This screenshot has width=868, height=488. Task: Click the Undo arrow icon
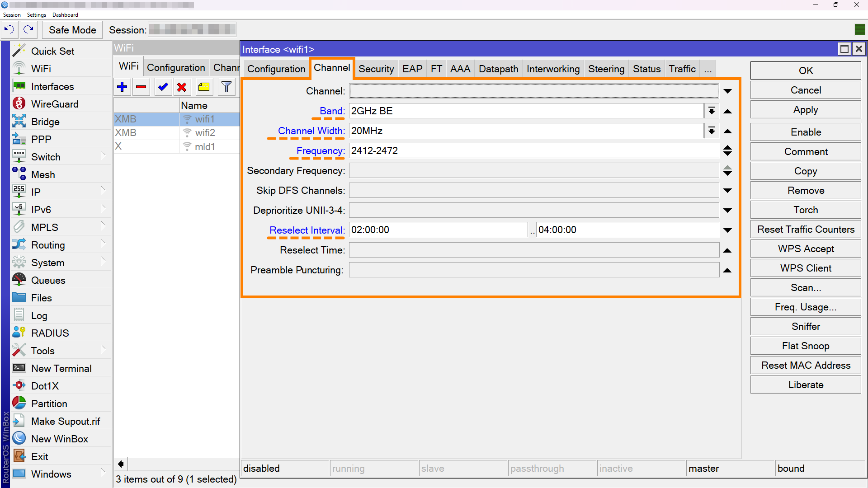coord(9,30)
